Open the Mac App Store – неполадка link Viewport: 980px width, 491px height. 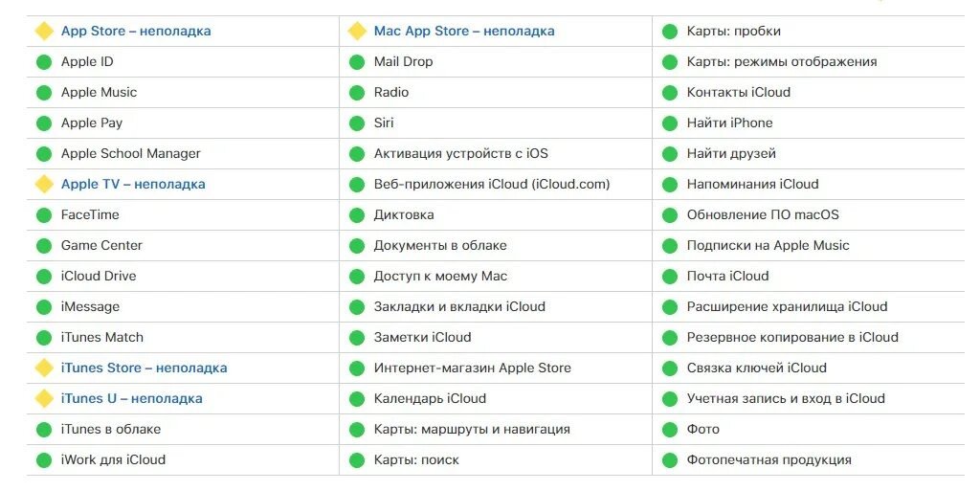[464, 31]
